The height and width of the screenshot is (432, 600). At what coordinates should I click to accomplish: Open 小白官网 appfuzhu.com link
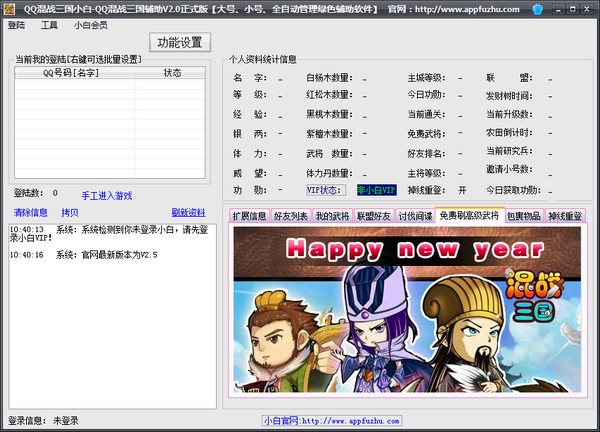(x=332, y=421)
